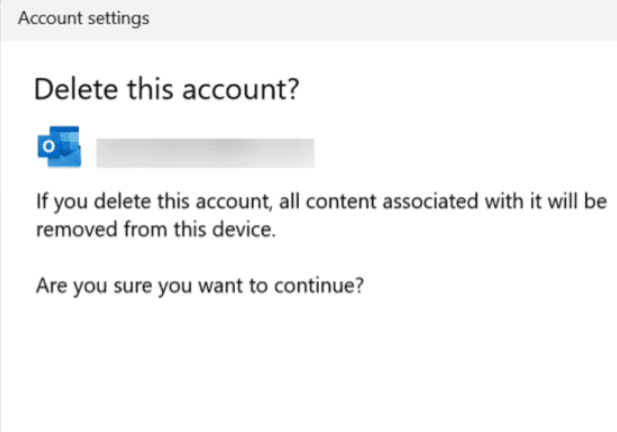Click empty title bar area right of title

(x=400, y=20)
